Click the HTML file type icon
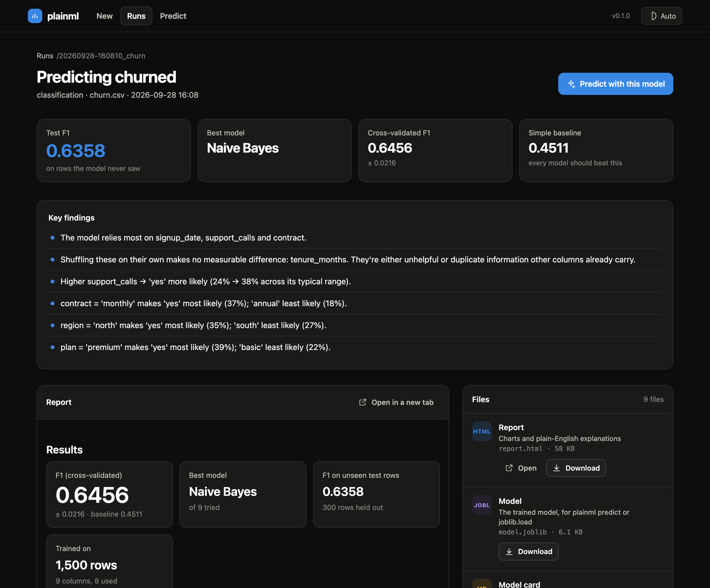The image size is (710, 588). tap(482, 431)
